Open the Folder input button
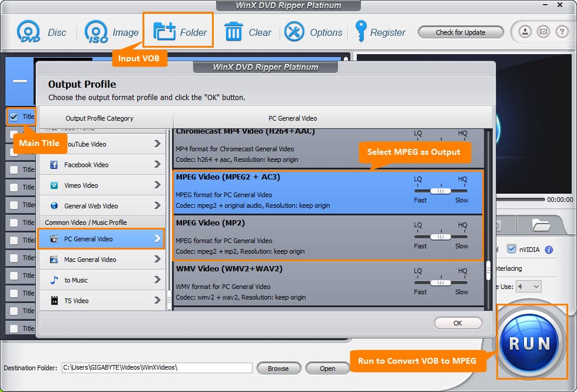 pos(180,32)
